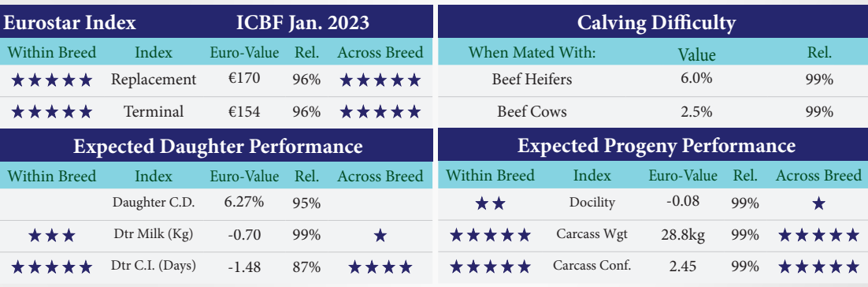The height and width of the screenshot is (287, 868).
Task: Select the Calving Difficulty header
Action: (656, 23)
